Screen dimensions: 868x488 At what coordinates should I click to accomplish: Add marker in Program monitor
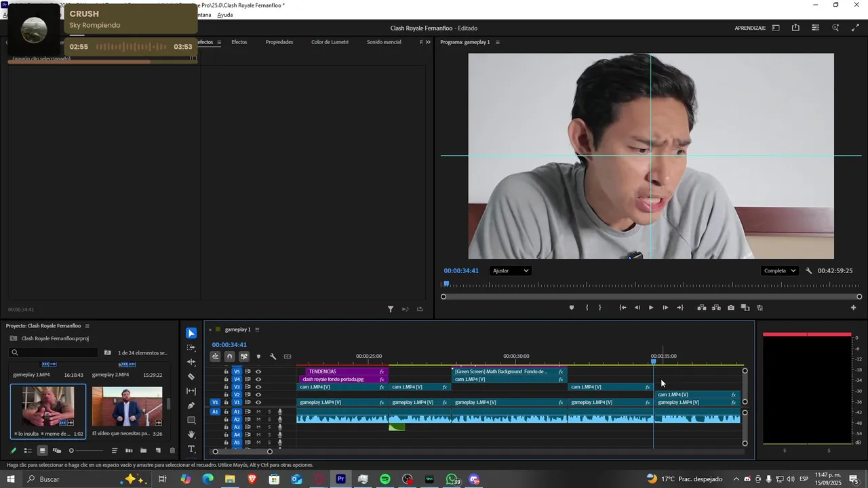click(x=571, y=308)
